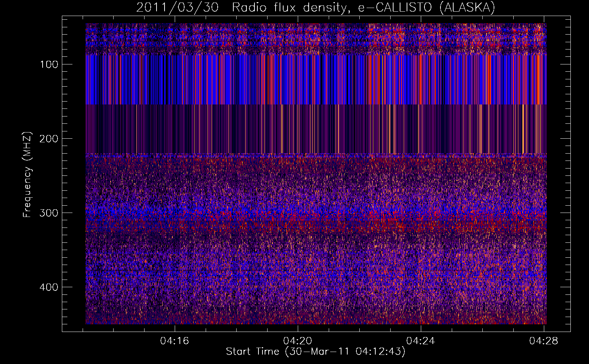Image resolution: width=589 pixels, height=364 pixels.
Task: Select the 'Start Time (30-Mar-11 04:12:43)' axis label
Action: point(316,352)
